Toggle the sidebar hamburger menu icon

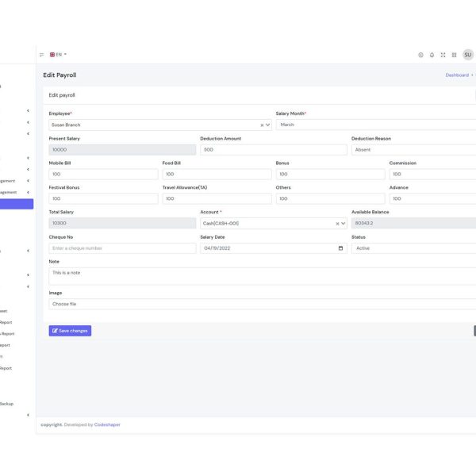[x=42, y=55]
